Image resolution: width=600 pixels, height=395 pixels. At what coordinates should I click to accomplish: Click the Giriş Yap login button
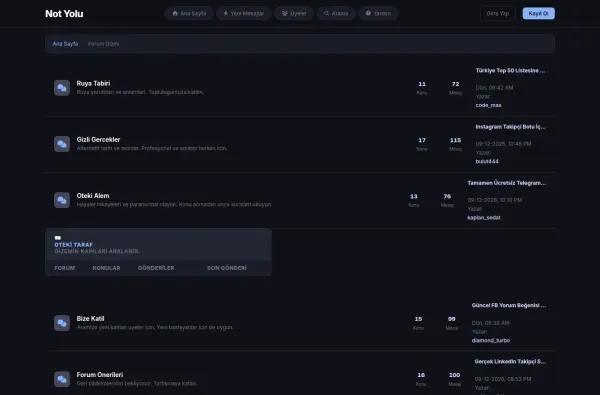[498, 13]
